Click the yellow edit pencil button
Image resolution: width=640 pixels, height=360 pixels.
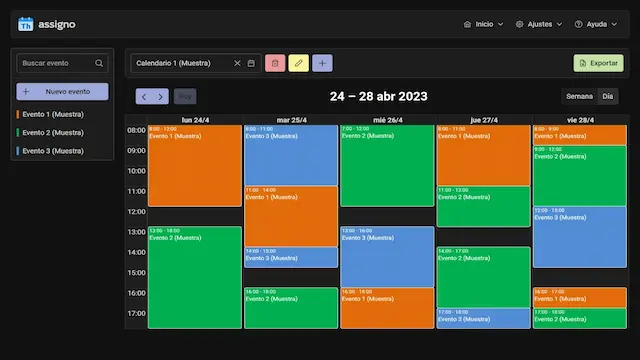(x=299, y=63)
